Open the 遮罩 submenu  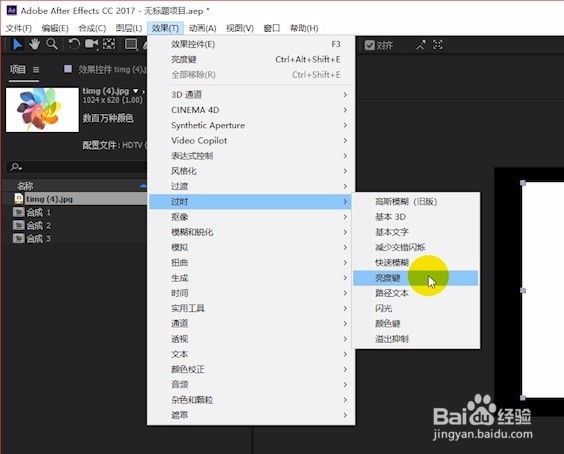click(252, 415)
